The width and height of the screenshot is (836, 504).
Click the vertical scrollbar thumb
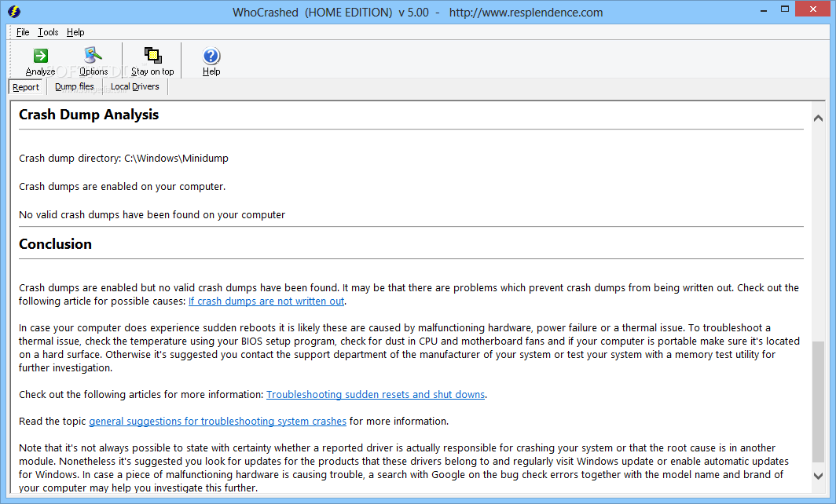click(x=818, y=402)
